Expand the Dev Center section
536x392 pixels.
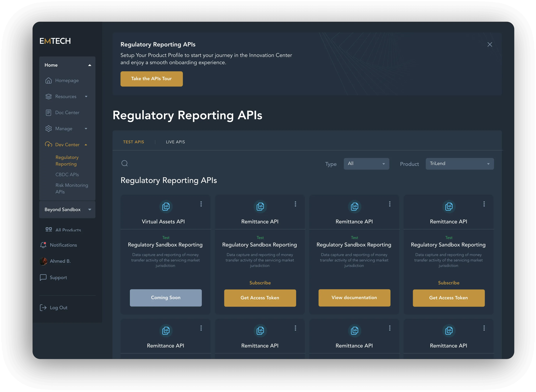(86, 145)
